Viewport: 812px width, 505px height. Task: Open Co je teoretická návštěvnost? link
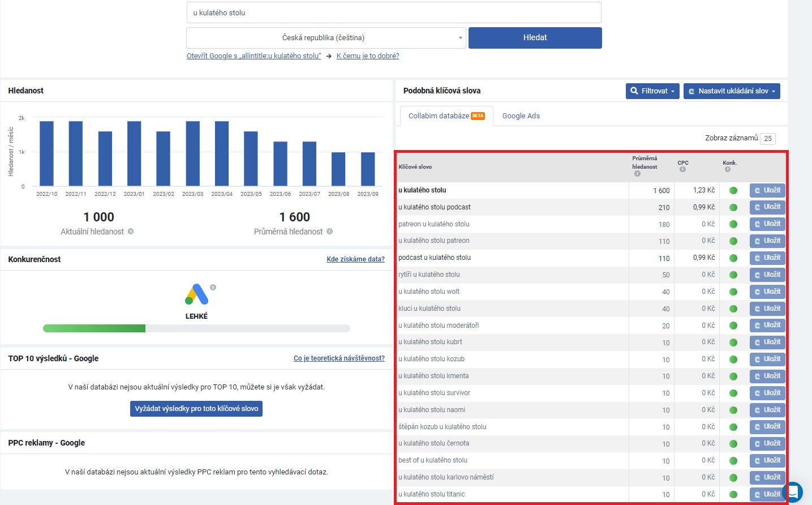tap(339, 358)
